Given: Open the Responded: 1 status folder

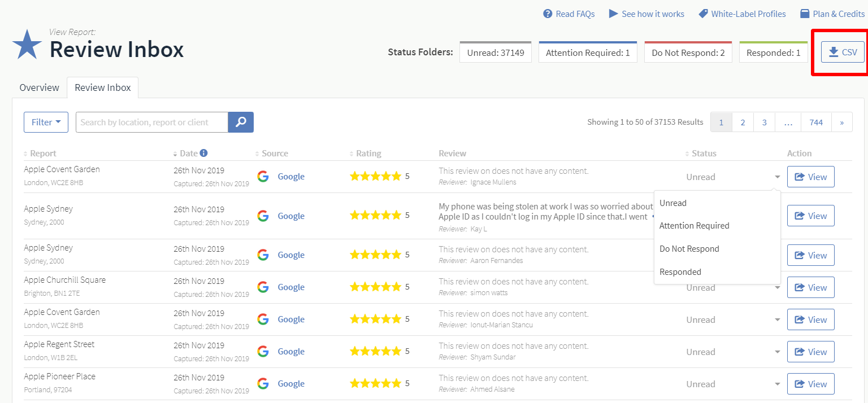Looking at the screenshot, I should tap(774, 52).
